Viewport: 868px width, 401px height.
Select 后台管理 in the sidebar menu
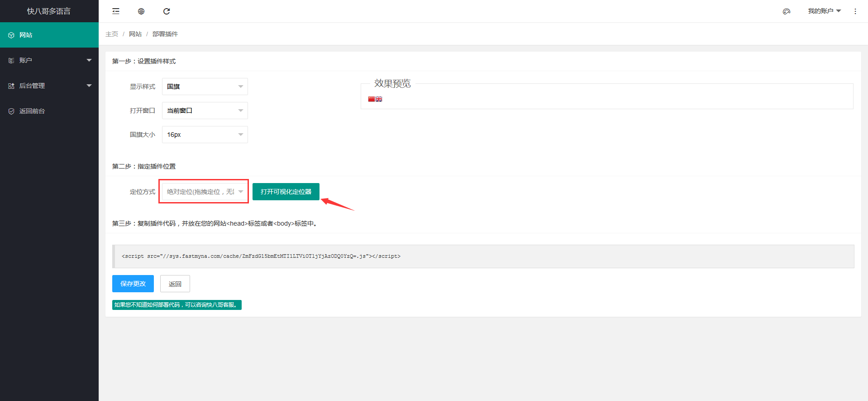pyautogui.click(x=49, y=86)
